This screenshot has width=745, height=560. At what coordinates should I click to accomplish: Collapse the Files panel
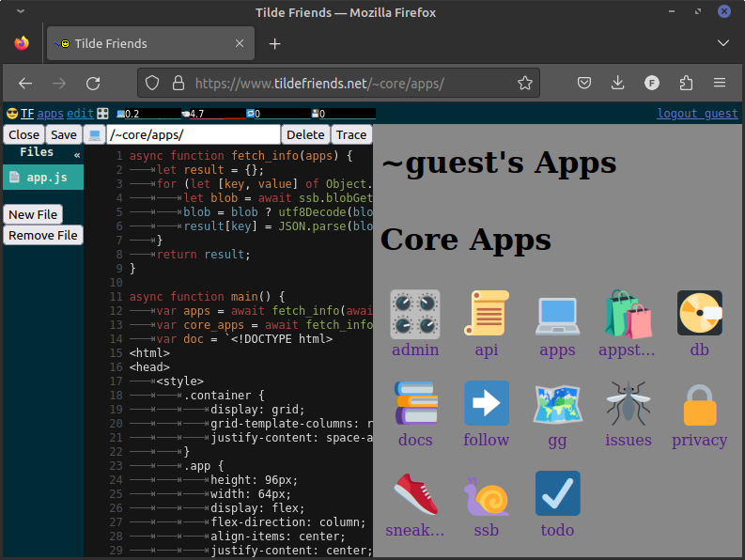[x=77, y=154]
